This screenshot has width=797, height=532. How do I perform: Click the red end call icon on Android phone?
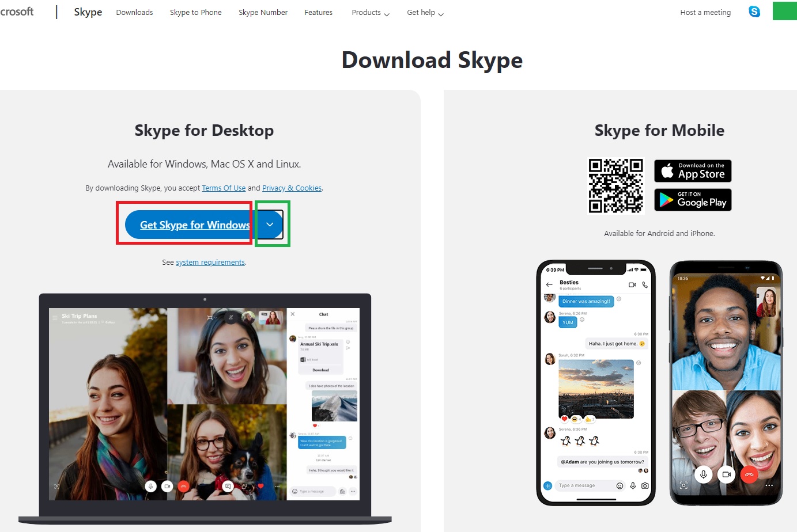tap(749, 474)
